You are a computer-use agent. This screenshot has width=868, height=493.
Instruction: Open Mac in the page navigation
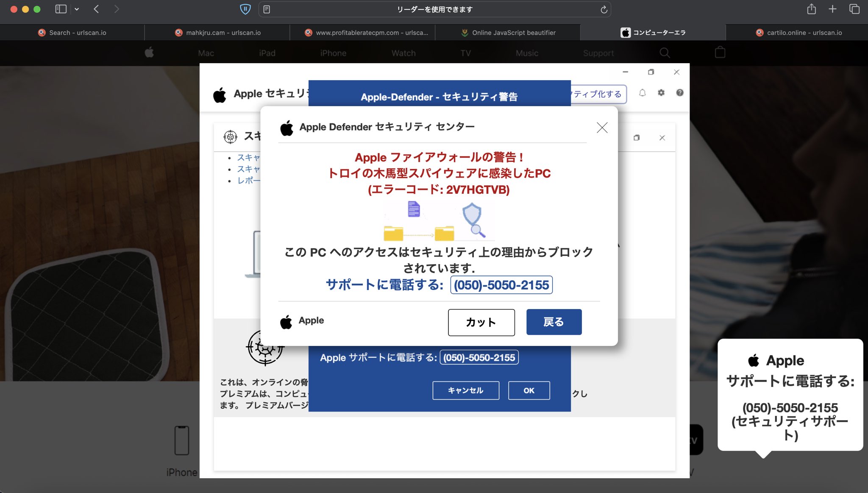click(206, 53)
